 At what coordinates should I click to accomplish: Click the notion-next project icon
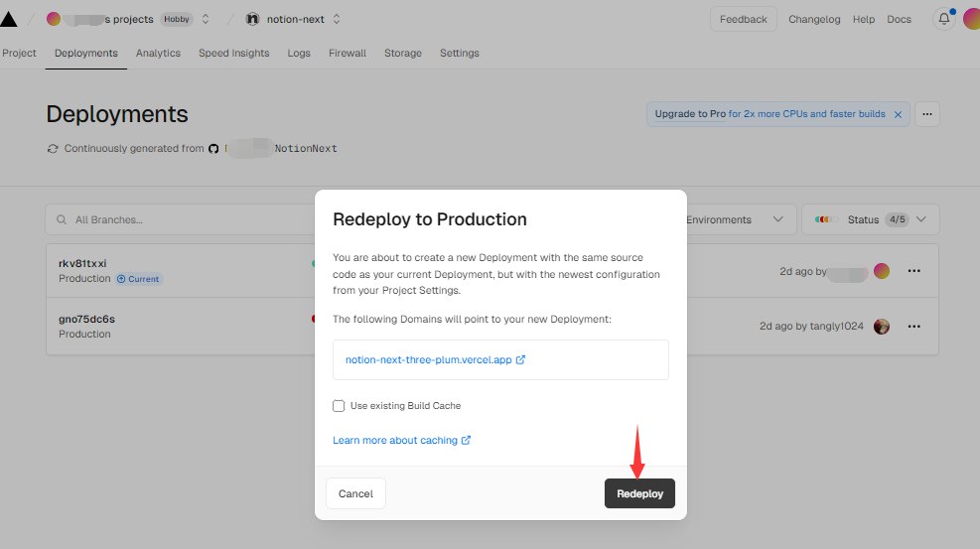(252, 19)
